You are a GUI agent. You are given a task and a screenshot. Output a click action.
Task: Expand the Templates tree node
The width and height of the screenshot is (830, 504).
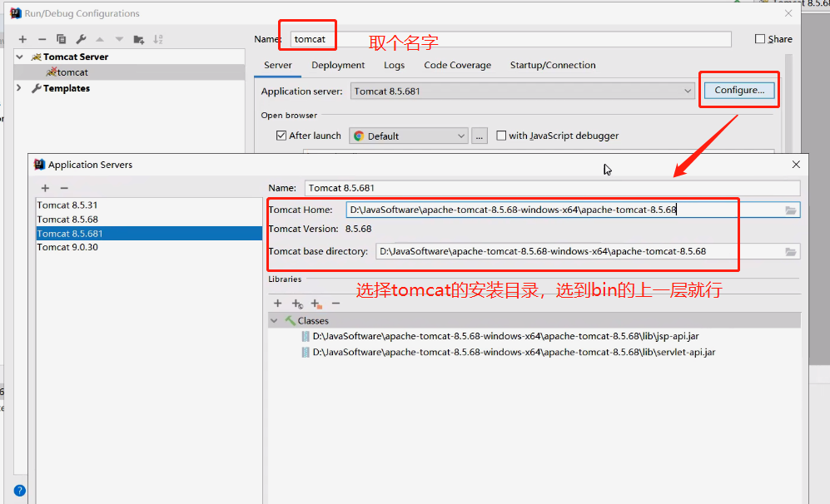(19, 88)
